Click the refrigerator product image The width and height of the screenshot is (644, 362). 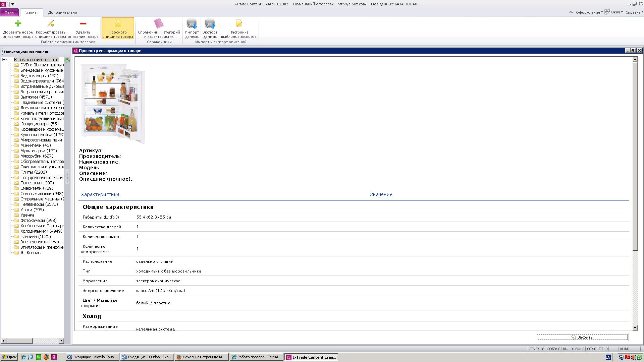(113, 104)
